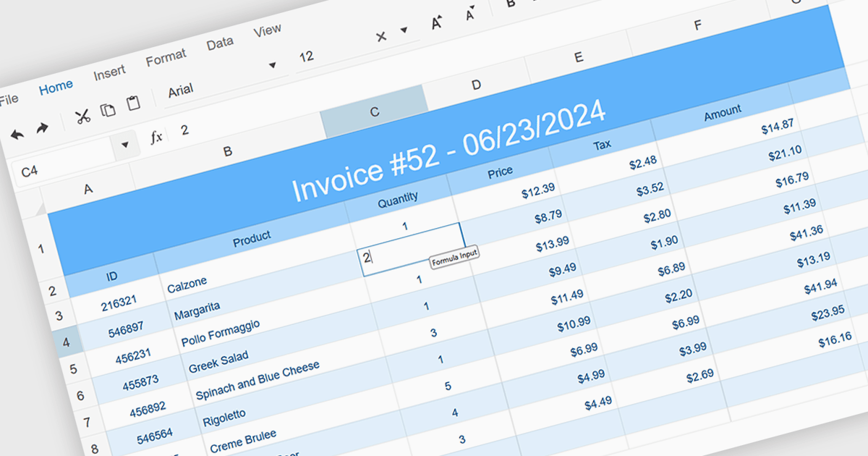
Task: Decrease font size with the A-down icon
Action: pos(471,14)
